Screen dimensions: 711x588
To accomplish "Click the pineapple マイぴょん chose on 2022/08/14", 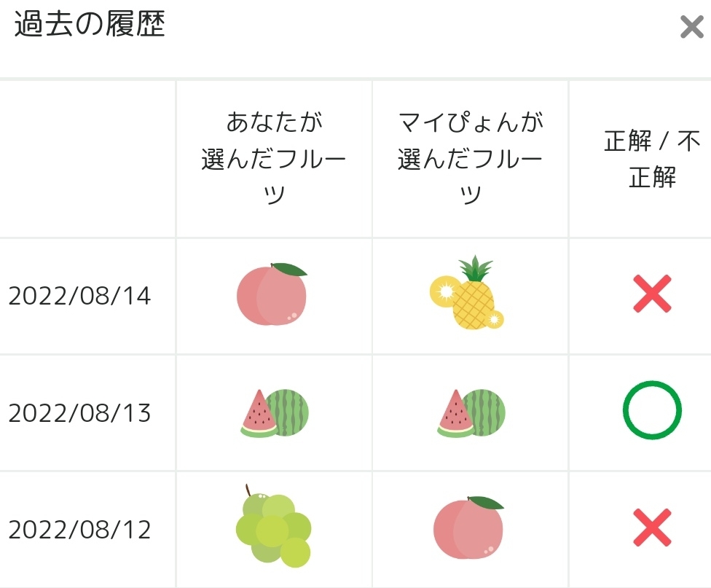I will 467,294.
